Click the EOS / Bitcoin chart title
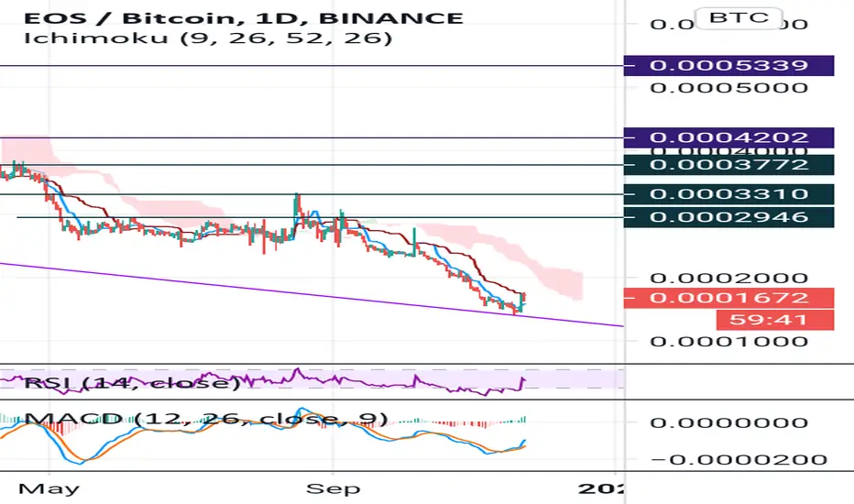 click(244, 18)
